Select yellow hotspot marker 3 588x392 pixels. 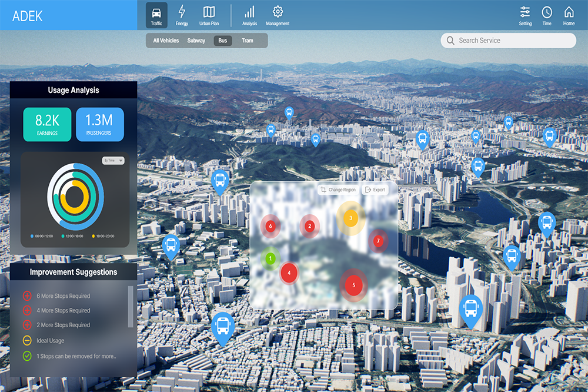350,218
